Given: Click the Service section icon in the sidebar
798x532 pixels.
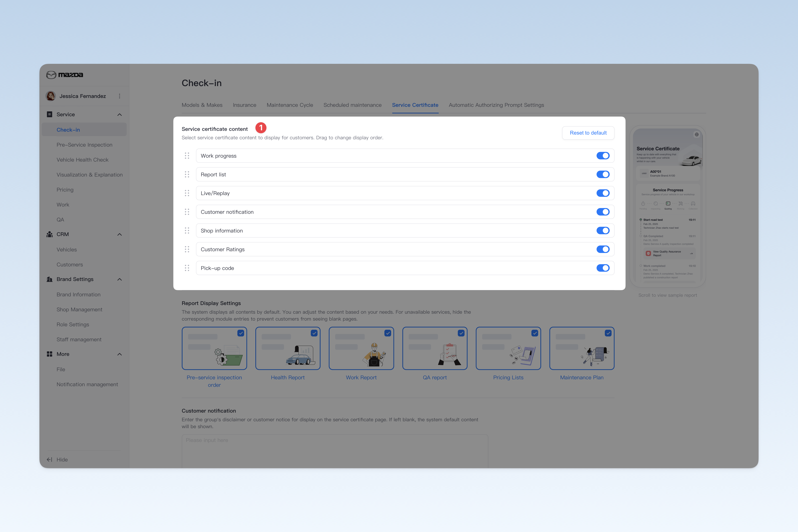Looking at the screenshot, I should point(49,114).
